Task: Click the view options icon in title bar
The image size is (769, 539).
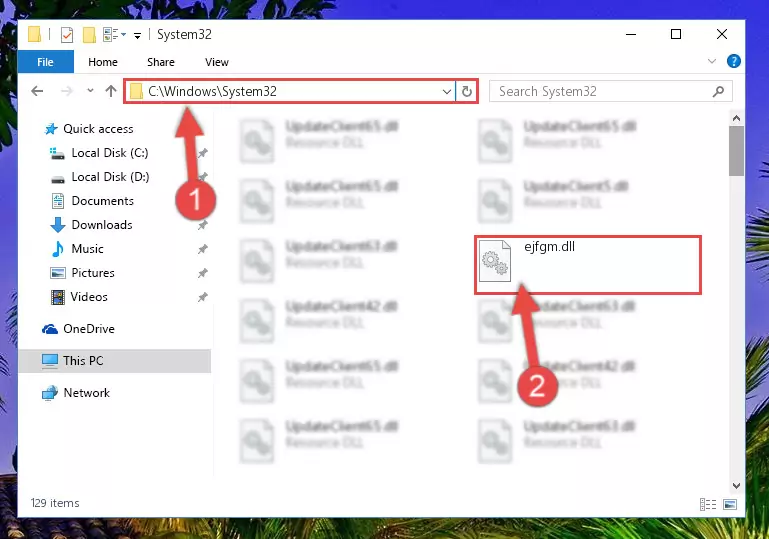Action: [111, 35]
